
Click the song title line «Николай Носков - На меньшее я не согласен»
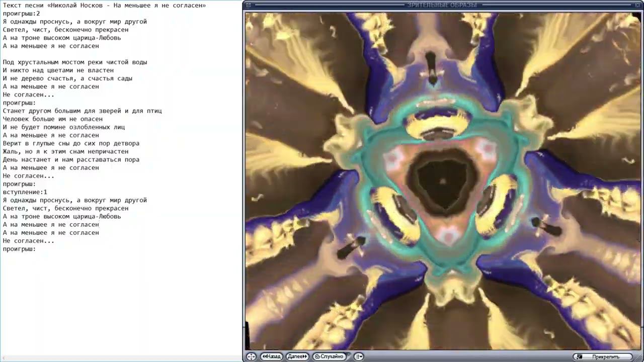tap(104, 6)
